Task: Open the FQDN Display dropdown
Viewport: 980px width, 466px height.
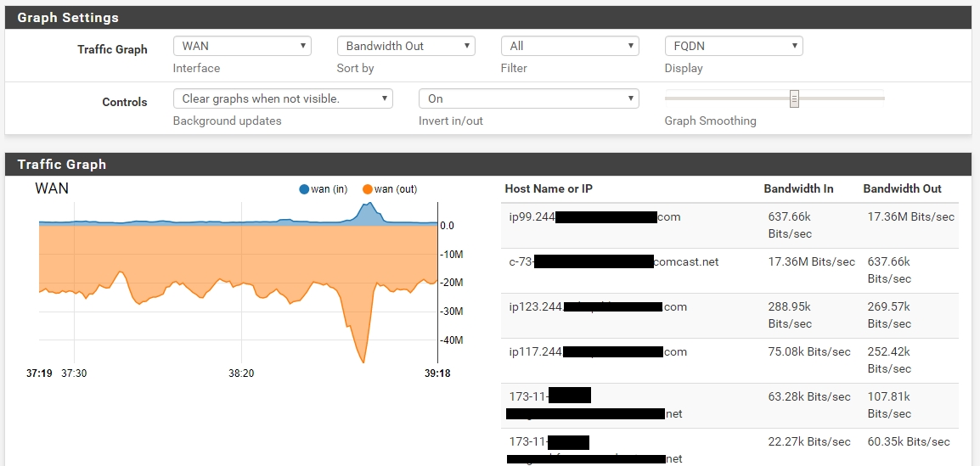Action: (x=734, y=46)
